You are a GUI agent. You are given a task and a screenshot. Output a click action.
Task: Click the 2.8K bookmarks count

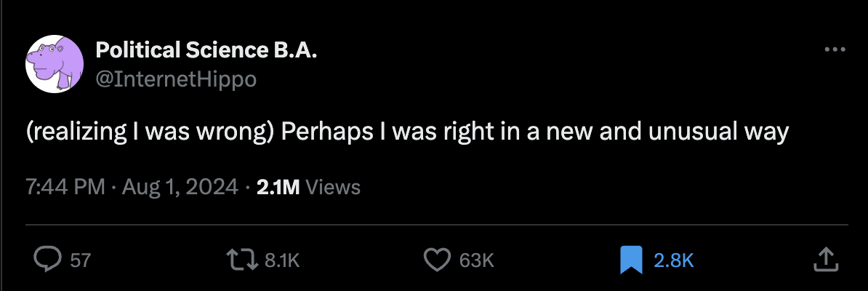[x=673, y=260]
